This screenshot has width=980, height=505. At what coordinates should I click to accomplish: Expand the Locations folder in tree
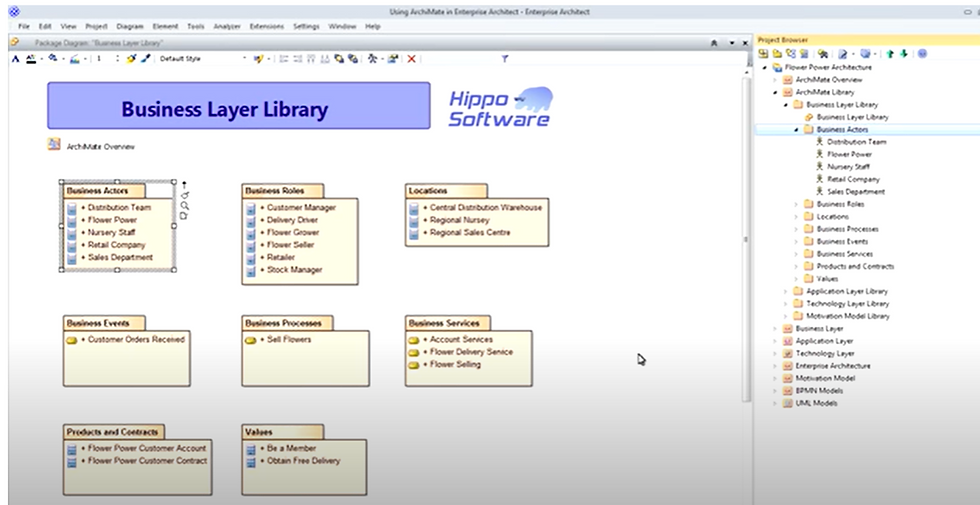click(x=796, y=217)
